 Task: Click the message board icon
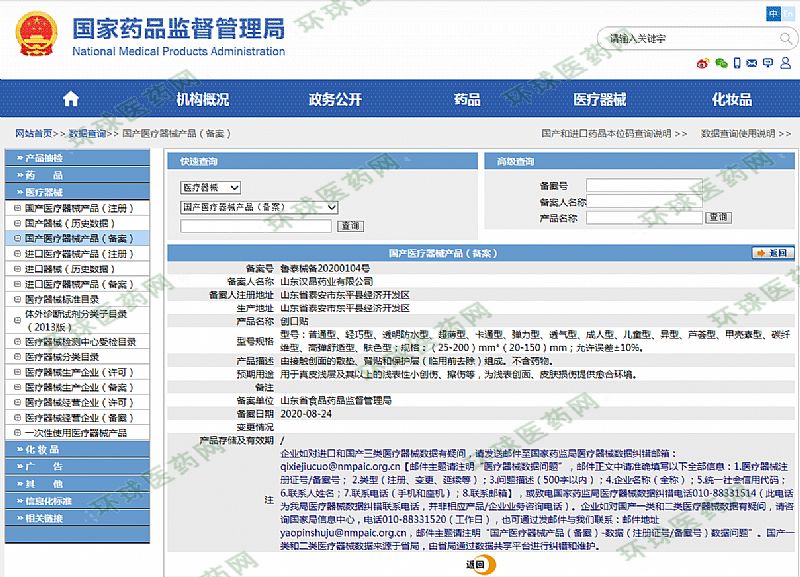[768, 63]
